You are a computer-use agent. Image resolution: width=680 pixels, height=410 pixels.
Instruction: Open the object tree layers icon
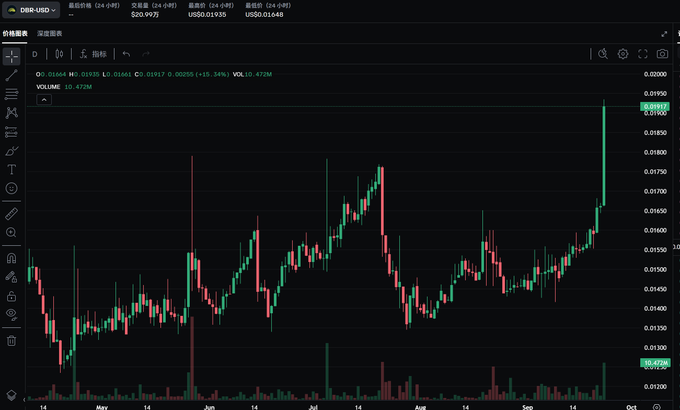[12, 395]
